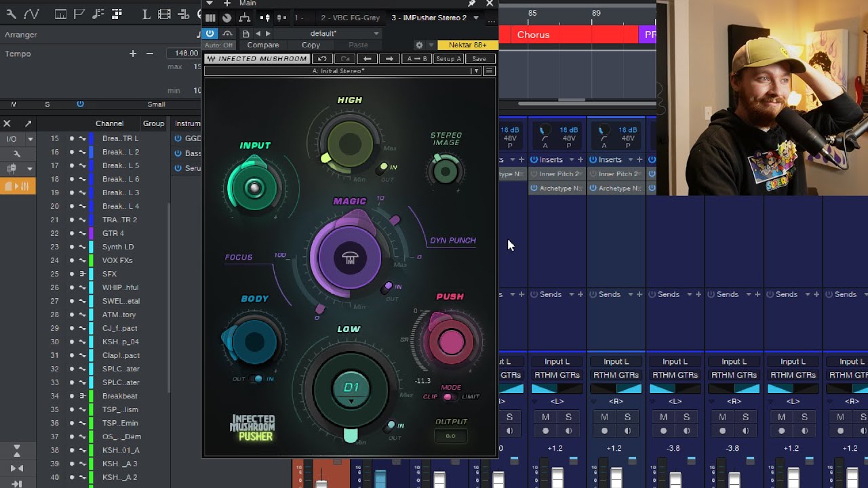Toggle power for the GGD instrument
868x488 pixels.
tap(178, 138)
